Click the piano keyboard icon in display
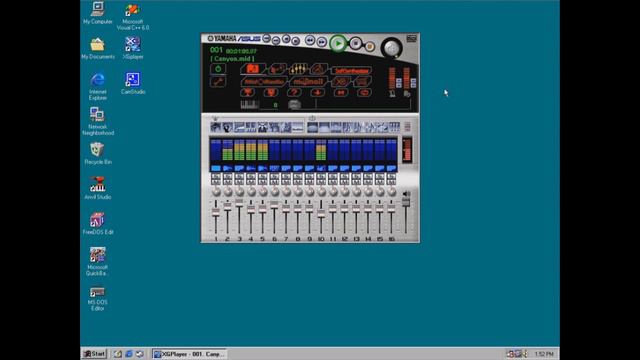The height and width of the screenshot is (360, 640). (249, 105)
